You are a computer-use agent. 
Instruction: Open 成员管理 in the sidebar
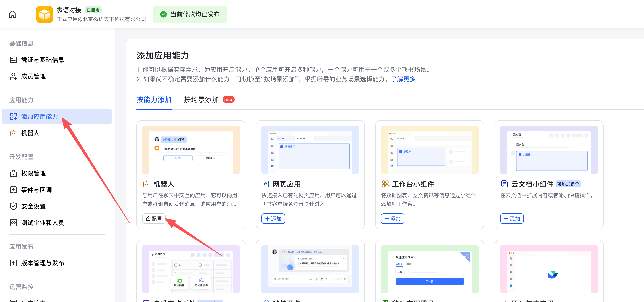coord(33,76)
